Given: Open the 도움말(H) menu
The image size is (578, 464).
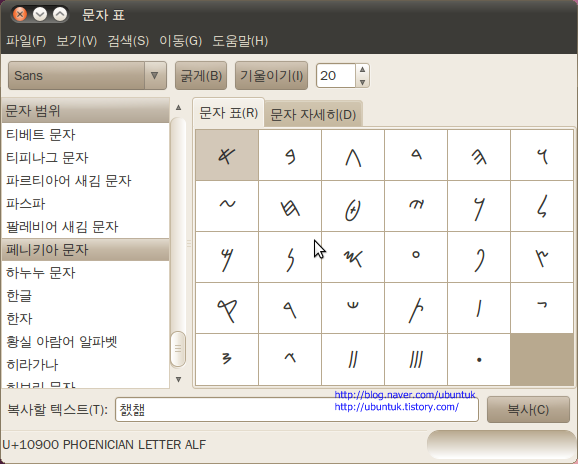Looking at the screenshot, I should [x=240, y=41].
